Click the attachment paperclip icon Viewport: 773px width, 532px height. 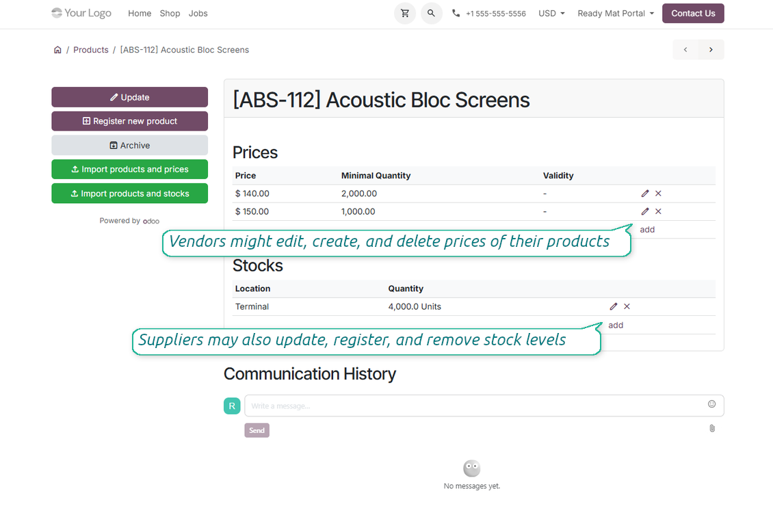click(x=712, y=429)
